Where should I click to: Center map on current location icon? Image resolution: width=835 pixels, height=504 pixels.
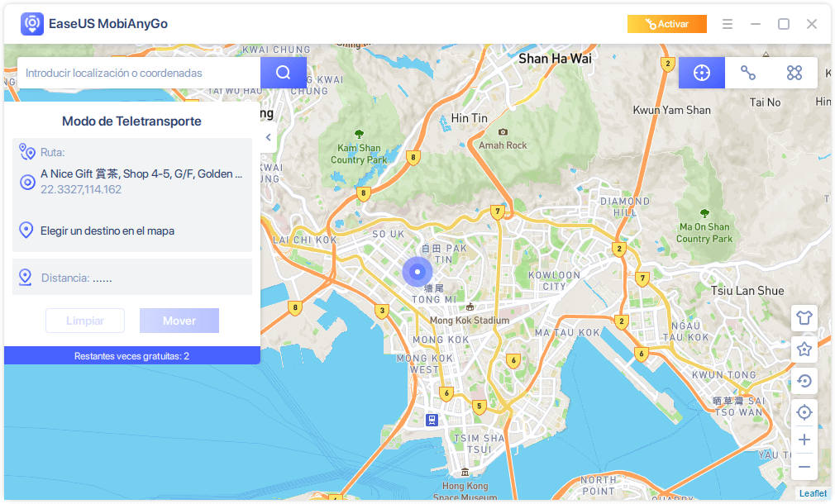pos(804,412)
